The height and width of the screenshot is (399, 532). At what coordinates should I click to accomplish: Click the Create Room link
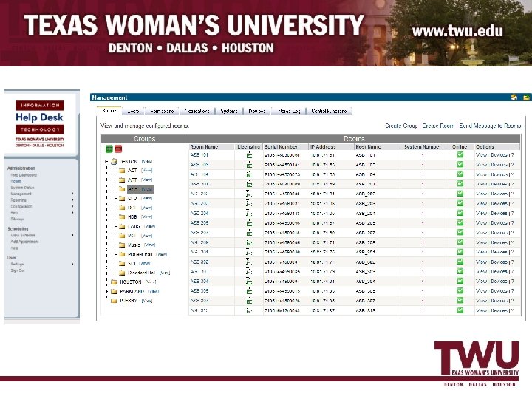(x=438, y=126)
